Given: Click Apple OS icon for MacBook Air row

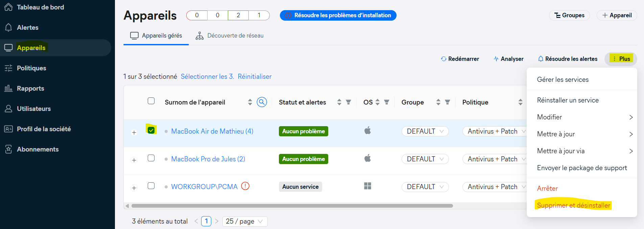Looking at the screenshot, I should pos(368,130).
